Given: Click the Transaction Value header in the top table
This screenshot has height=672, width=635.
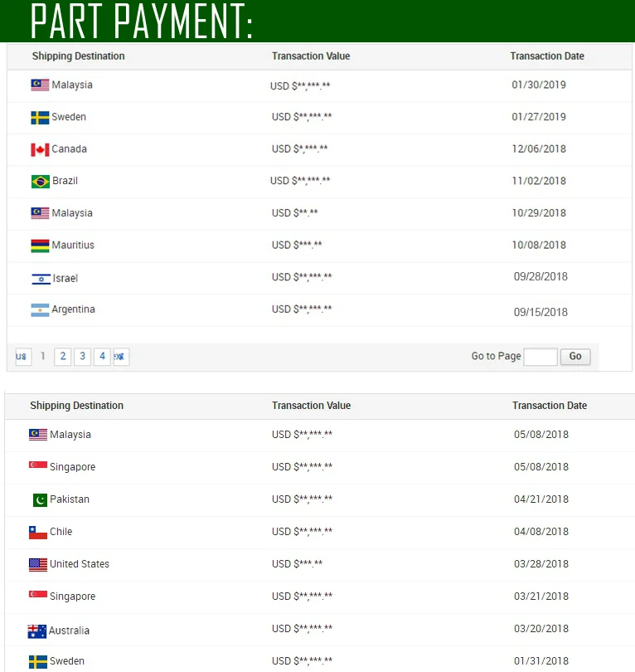Looking at the screenshot, I should [x=311, y=56].
